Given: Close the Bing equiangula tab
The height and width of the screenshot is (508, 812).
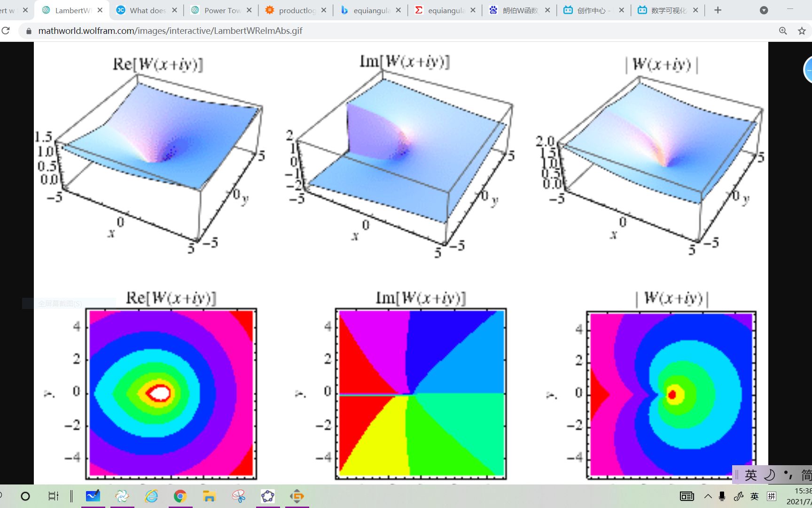Looking at the screenshot, I should (x=398, y=10).
